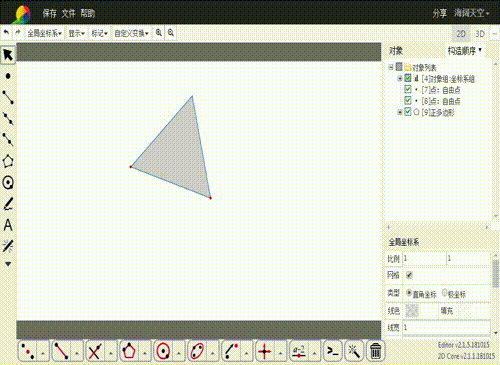Viewport: 500px width, 365px height.
Task: Open dropdown arrow beside the bottom circle tool
Action: (x=179, y=352)
